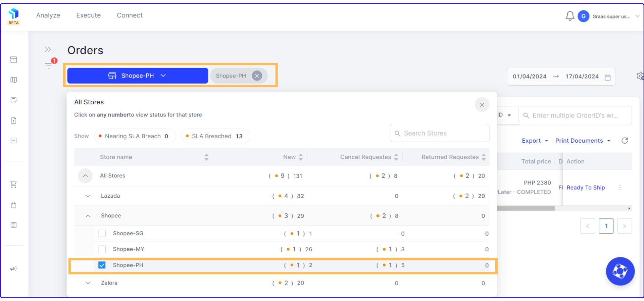This screenshot has height=301, width=644.
Task: Open the ID search type dropdown
Action: point(504,115)
